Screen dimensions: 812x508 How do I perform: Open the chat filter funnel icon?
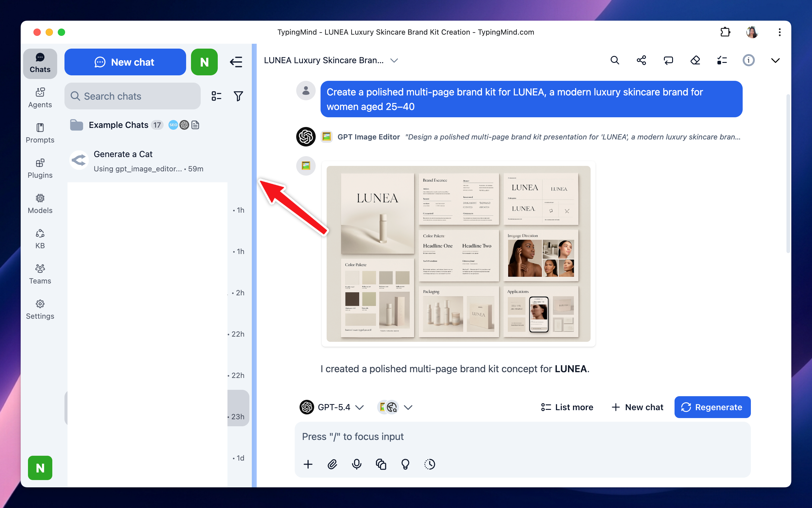[238, 96]
